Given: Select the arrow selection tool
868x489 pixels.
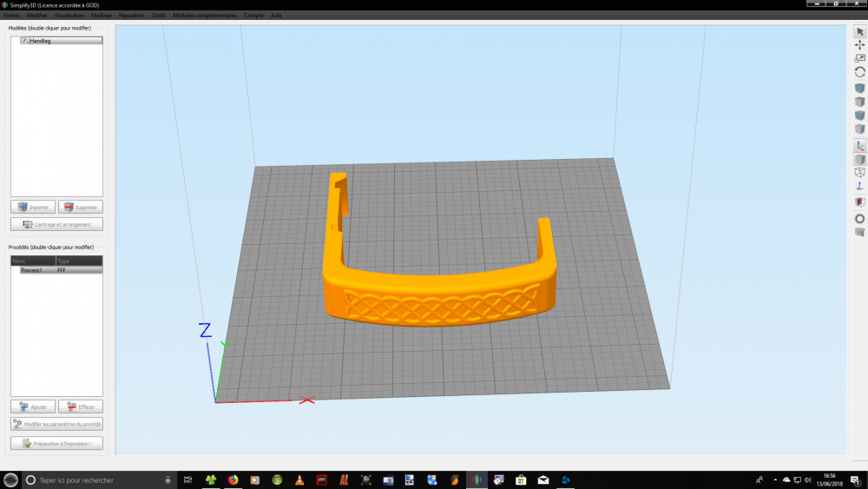Looking at the screenshot, I should coord(859,31).
